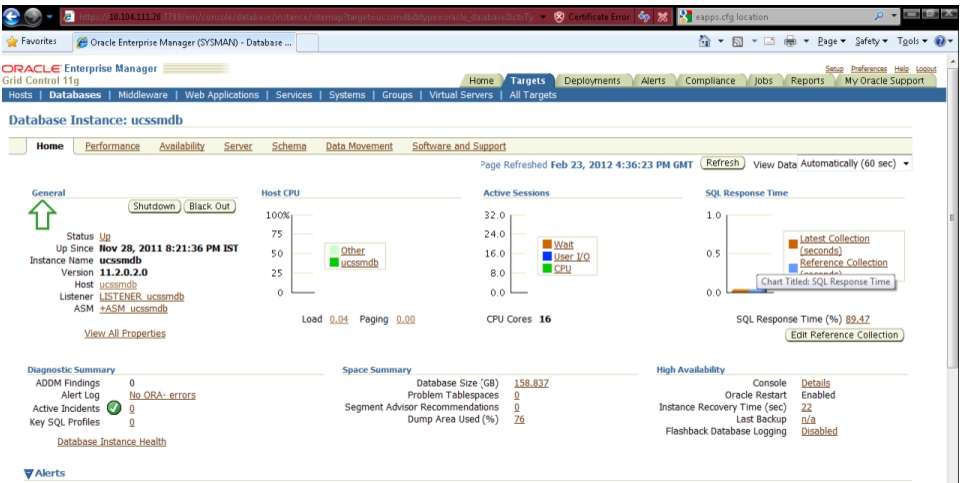Select the Alerts top tab
Viewport: 963px width, 483px height.
point(653,80)
